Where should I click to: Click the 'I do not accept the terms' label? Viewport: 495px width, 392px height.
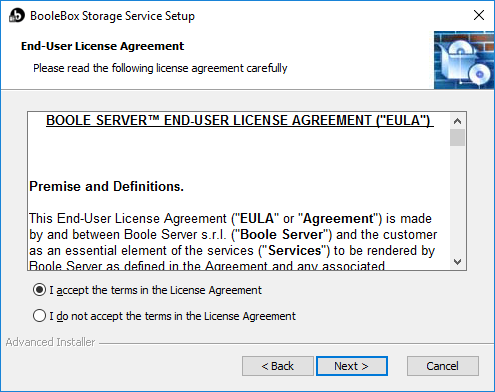173,316
